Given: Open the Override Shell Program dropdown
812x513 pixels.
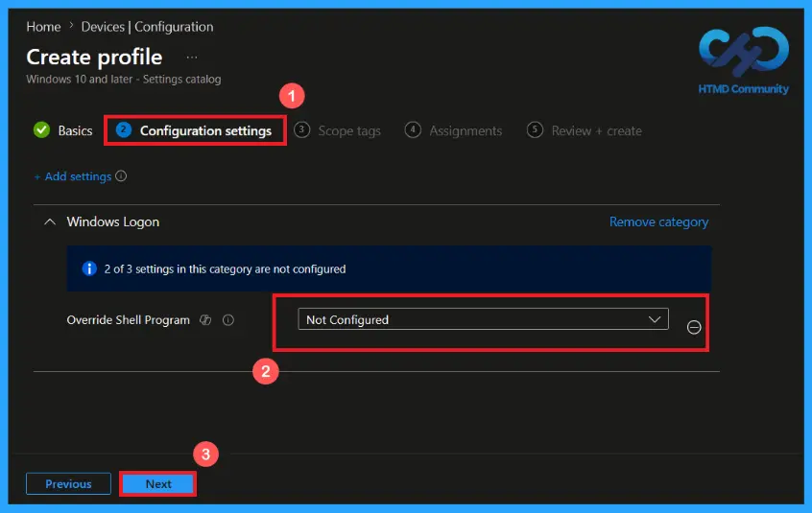Looking at the screenshot, I should click(x=483, y=319).
